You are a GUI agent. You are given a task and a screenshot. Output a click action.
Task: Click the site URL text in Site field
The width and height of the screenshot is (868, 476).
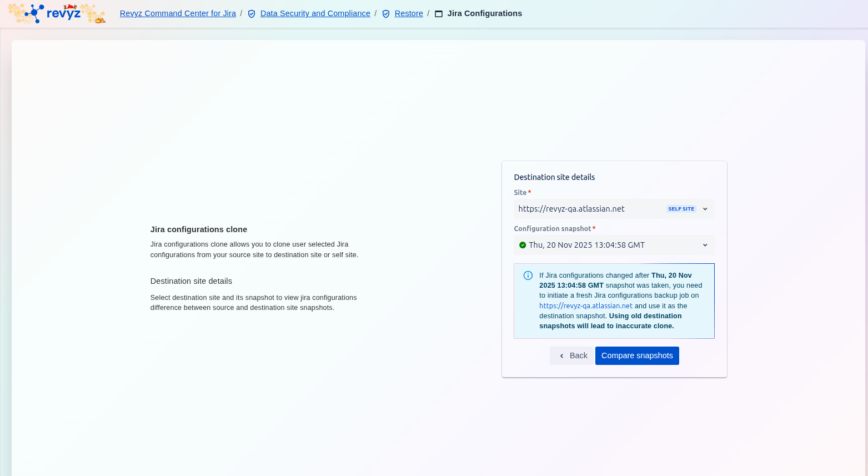point(571,209)
